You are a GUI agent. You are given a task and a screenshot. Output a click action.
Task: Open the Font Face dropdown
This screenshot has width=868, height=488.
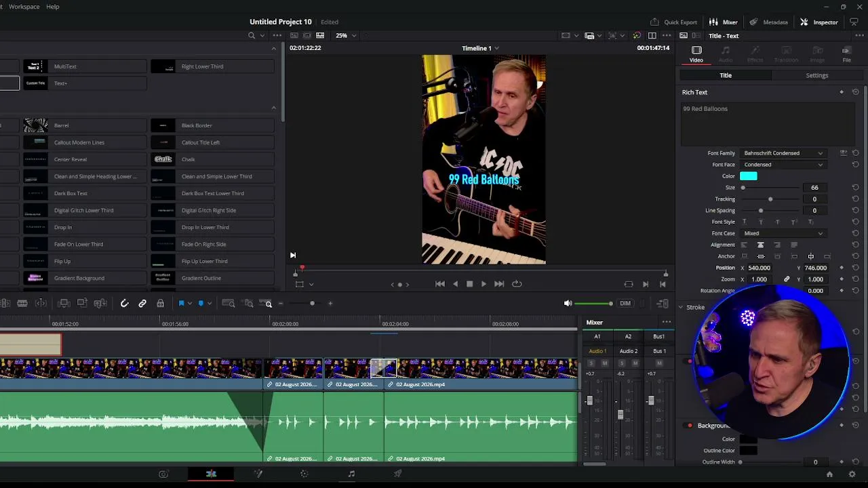pyautogui.click(x=783, y=165)
